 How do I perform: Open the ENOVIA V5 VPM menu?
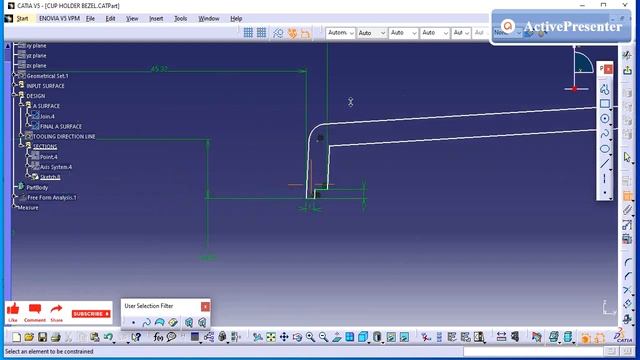tap(59, 19)
